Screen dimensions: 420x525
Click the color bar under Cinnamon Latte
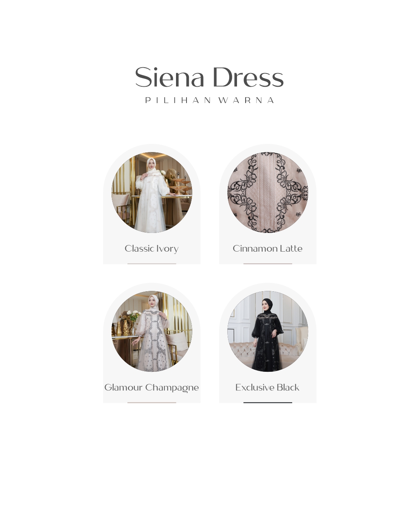tap(268, 264)
